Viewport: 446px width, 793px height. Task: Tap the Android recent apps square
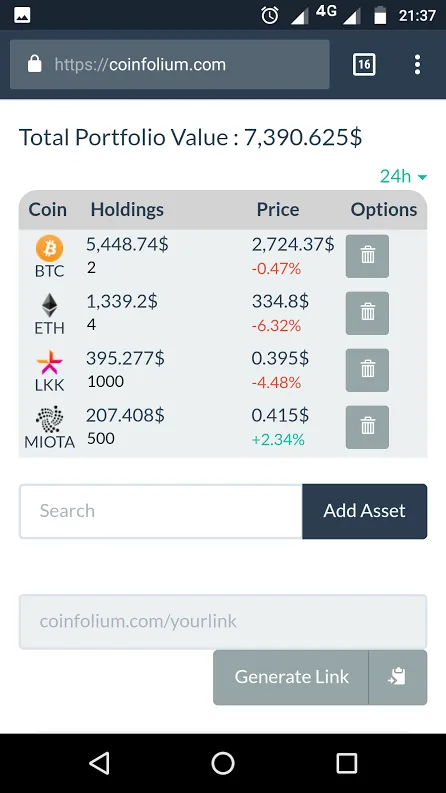[347, 763]
